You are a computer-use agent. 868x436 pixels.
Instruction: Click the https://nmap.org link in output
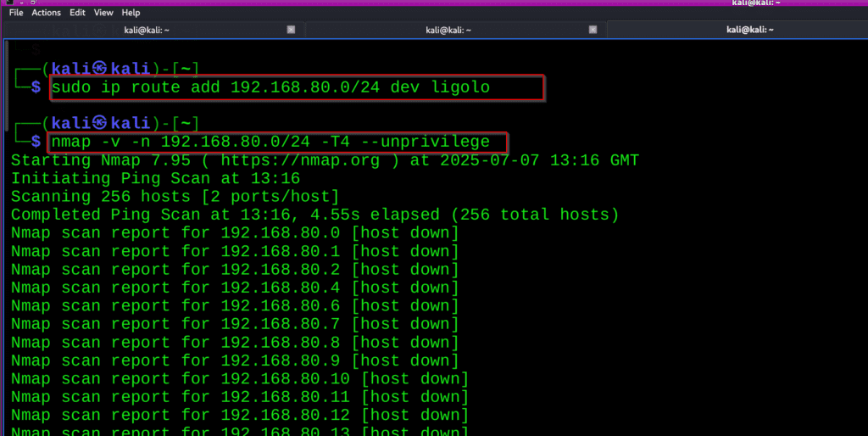click(300, 160)
